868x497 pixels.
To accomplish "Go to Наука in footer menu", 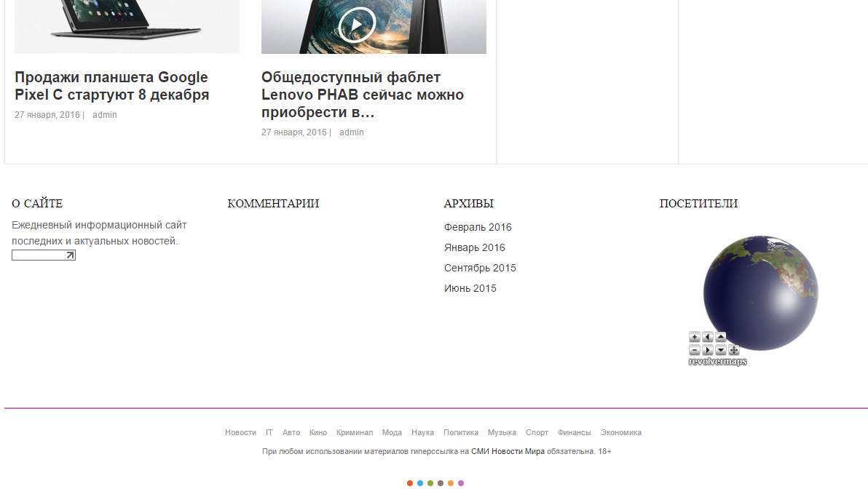I will pos(422,432).
